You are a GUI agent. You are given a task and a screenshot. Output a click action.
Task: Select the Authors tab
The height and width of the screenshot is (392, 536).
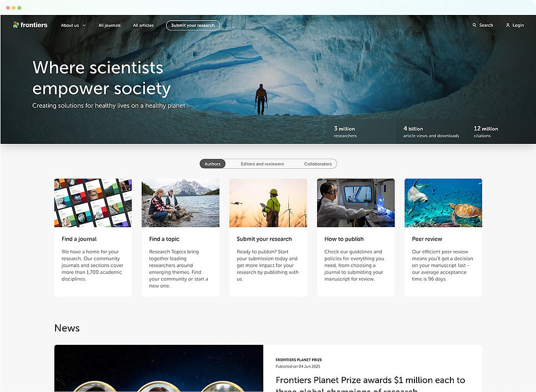click(212, 164)
